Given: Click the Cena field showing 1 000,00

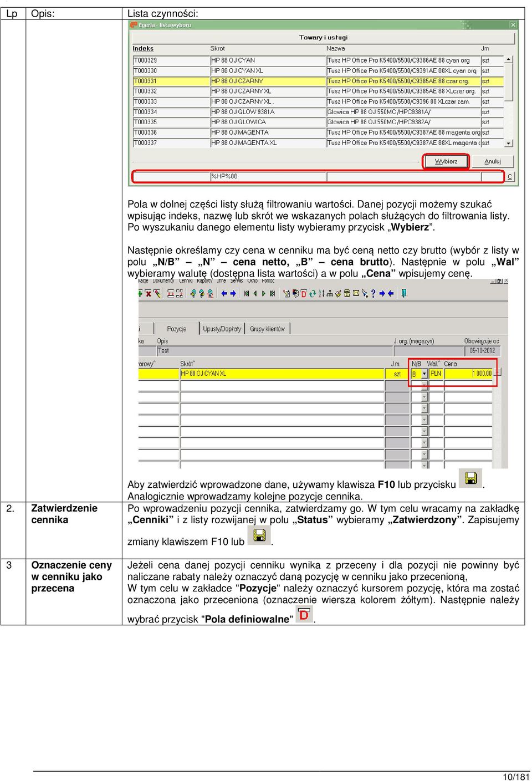Looking at the screenshot, I should click(x=468, y=374).
